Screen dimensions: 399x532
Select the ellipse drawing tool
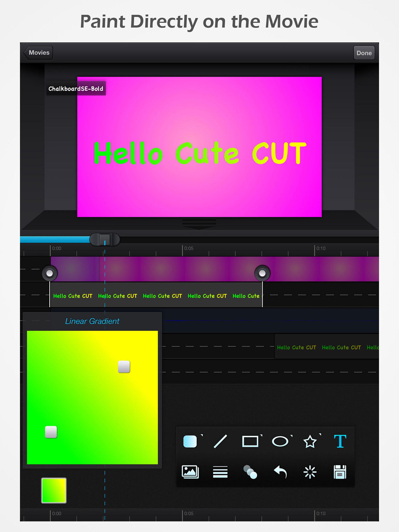pyautogui.click(x=280, y=442)
